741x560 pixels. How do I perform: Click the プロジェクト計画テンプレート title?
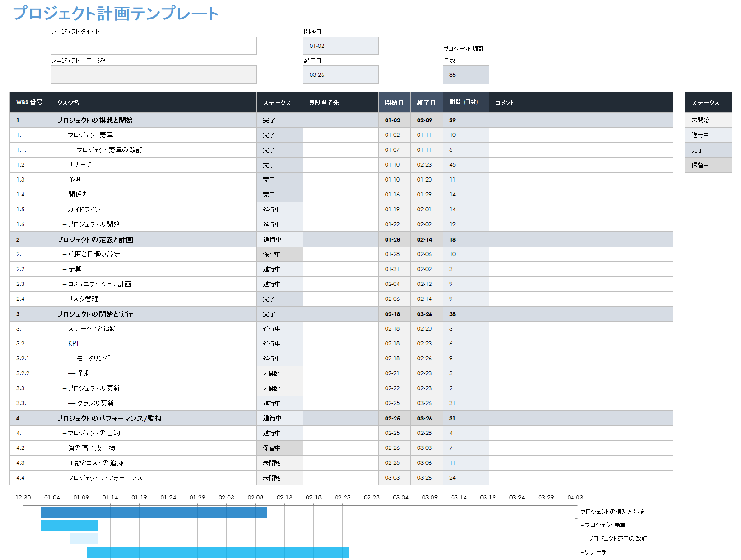coord(116,13)
